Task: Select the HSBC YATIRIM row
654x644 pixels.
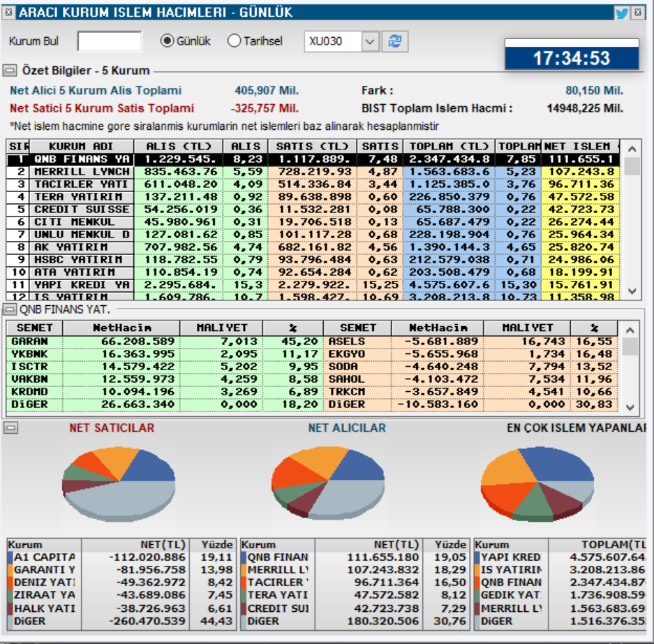Action: coord(313,260)
